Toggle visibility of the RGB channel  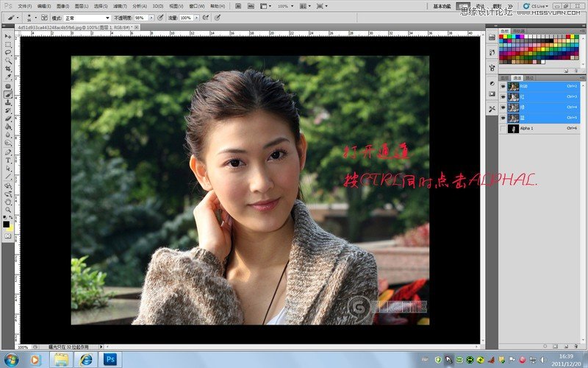pyautogui.click(x=503, y=86)
